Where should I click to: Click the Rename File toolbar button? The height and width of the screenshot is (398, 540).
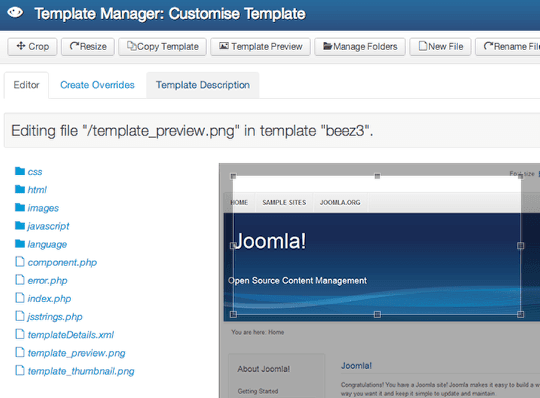(509, 46)
